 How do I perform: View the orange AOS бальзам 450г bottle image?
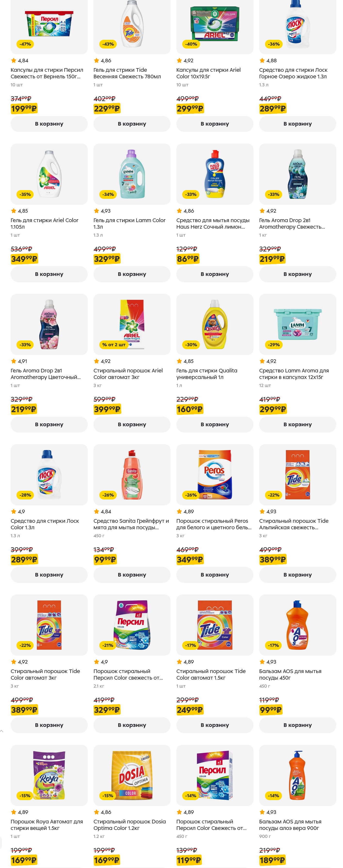[x=297, y=625]
